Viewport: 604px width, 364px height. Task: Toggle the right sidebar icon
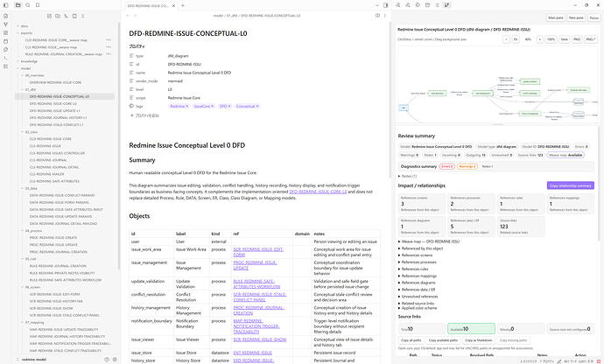(x=385, y=5)
